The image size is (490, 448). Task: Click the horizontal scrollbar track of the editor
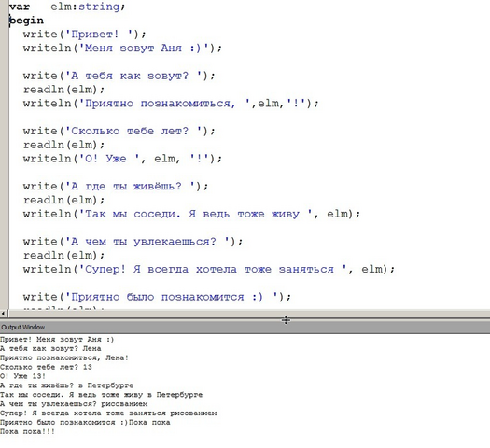pos(248,313)
